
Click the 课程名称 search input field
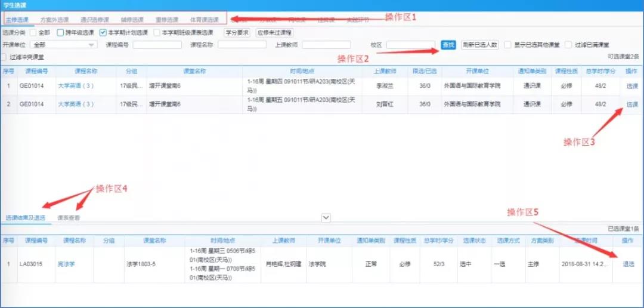click(x=242, y=45)
